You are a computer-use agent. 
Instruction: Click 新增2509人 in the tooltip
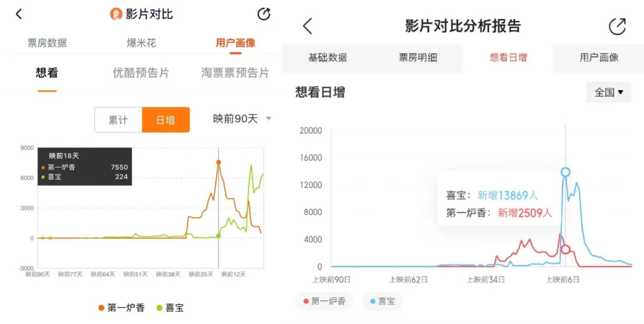tap(525, 212)
